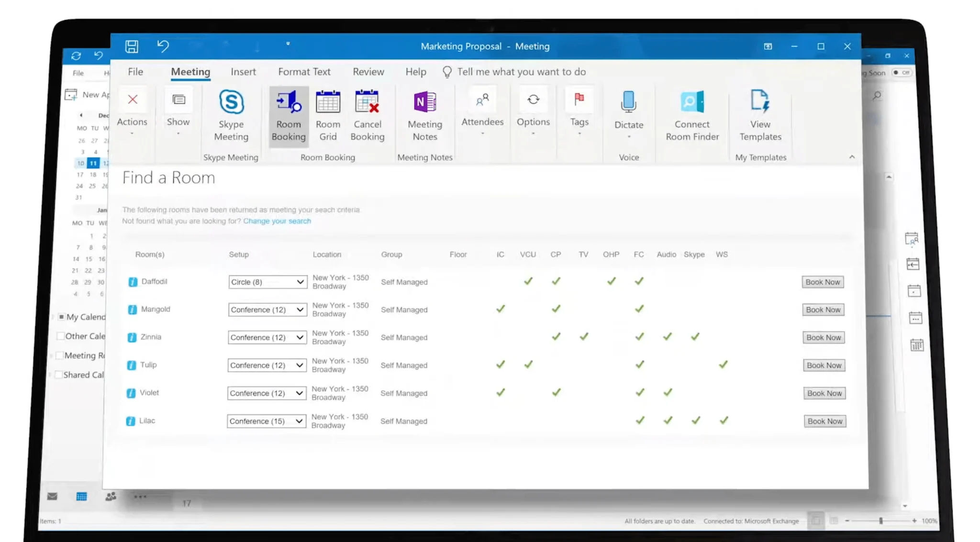980x542 pixels.
Task: Click the Change your search link
Action: (x=277, y=221)
